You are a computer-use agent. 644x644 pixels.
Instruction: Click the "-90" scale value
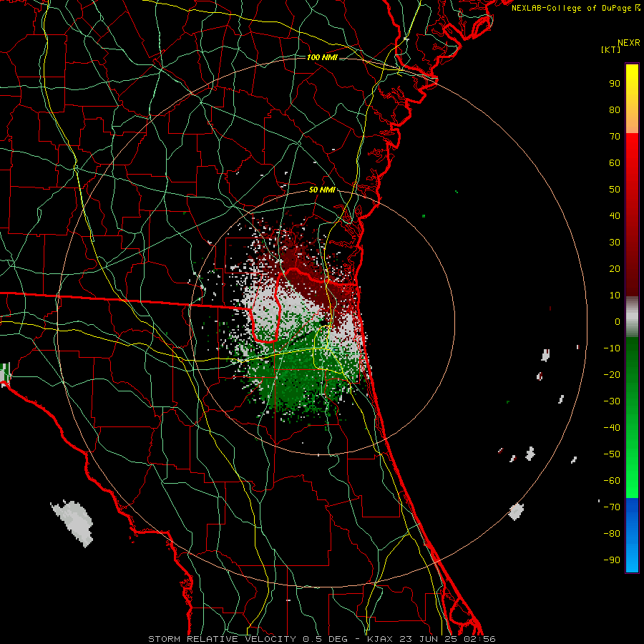tap(612, 560)
